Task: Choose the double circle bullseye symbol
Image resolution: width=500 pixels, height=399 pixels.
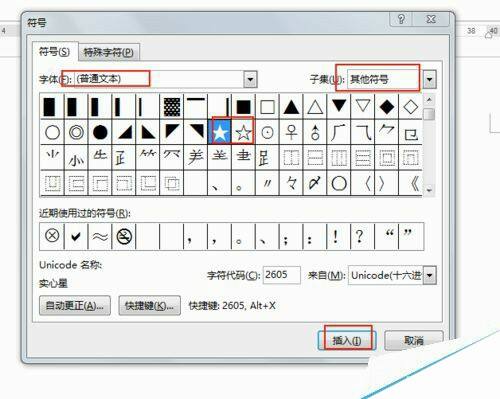Action: pos(76,132)
